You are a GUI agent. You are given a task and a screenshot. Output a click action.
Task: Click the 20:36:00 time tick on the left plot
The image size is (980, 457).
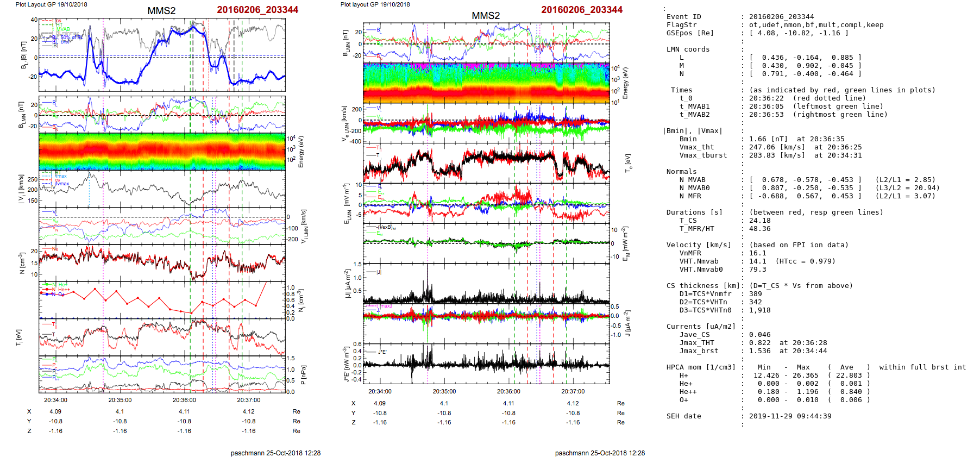click(x=184, y=400)
